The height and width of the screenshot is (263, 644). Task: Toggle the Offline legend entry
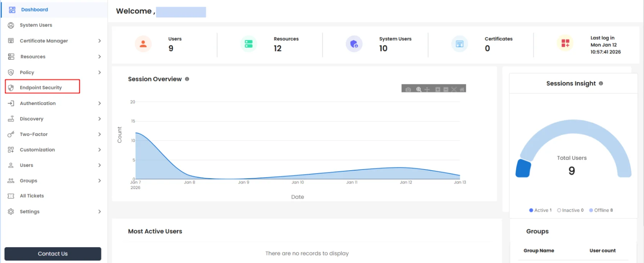(x=601, y=210)
